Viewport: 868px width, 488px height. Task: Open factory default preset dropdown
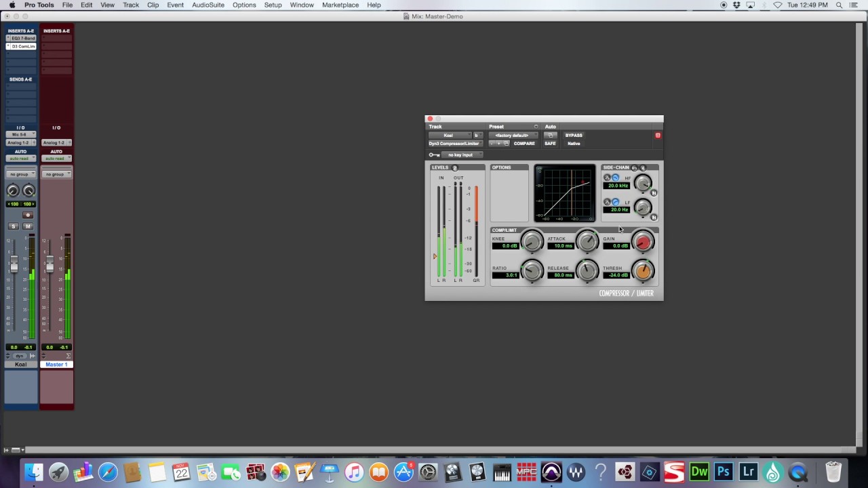point(513,136)
